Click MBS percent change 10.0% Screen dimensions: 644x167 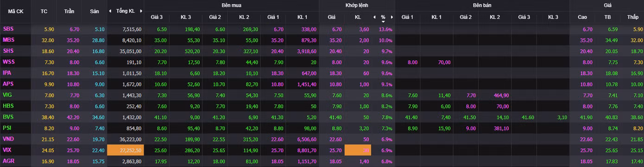pos(385,40)
